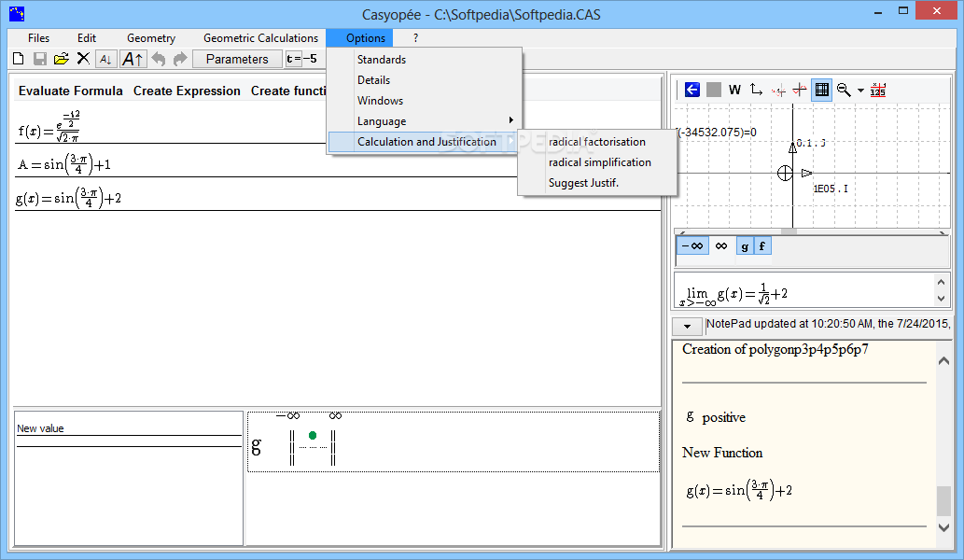Click the origin crosshair circle on graph
Image resolution: width=964 pixels, height=560 pixels.
click(785, 174)
